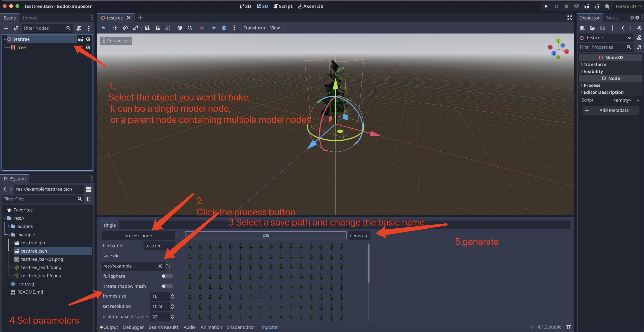Hide the tree node with eye icon
644x332 pixels.
point(88,47)
